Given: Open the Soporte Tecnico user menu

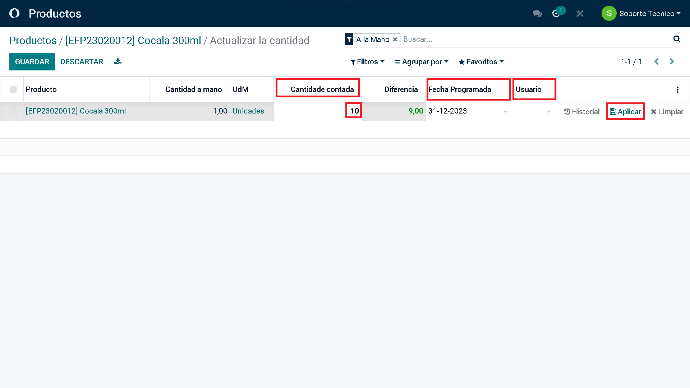Looking at the screenshot, I should [641, 14].
